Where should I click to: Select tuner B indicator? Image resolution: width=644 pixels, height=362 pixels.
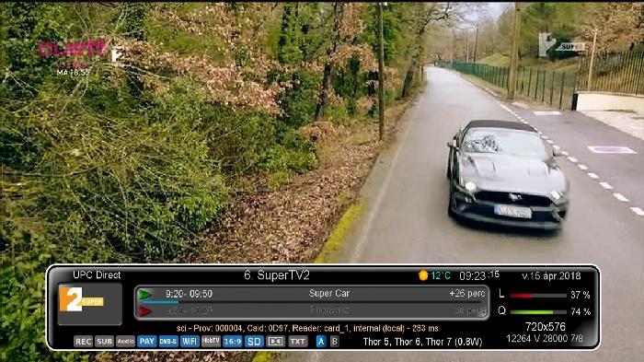[334, 342]
